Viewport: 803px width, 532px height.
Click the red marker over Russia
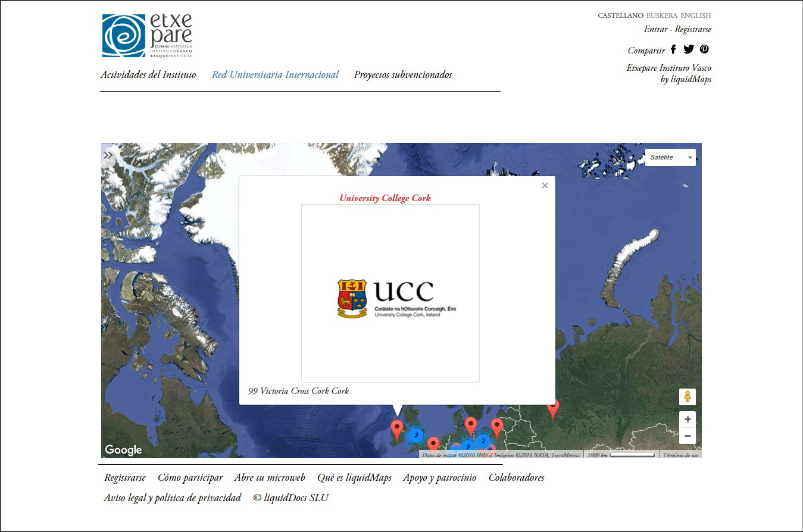[x=553, y=408]
